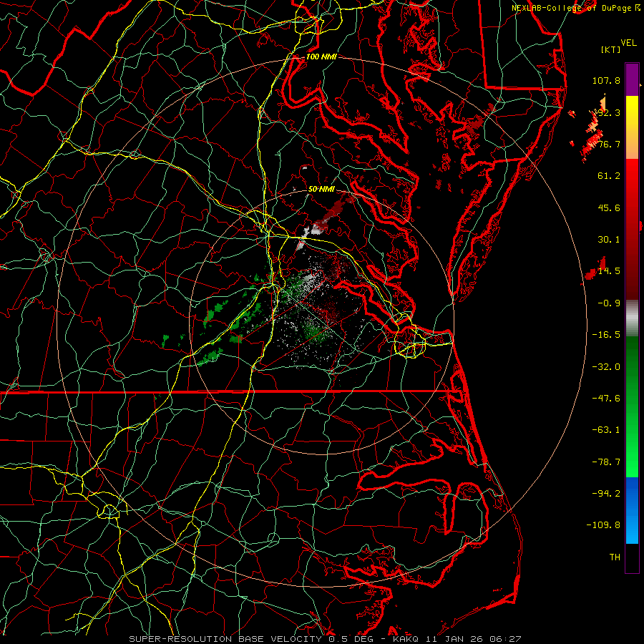Click the -47.6 velocity legend value
644x644 pixels.
tap(606, 399)
